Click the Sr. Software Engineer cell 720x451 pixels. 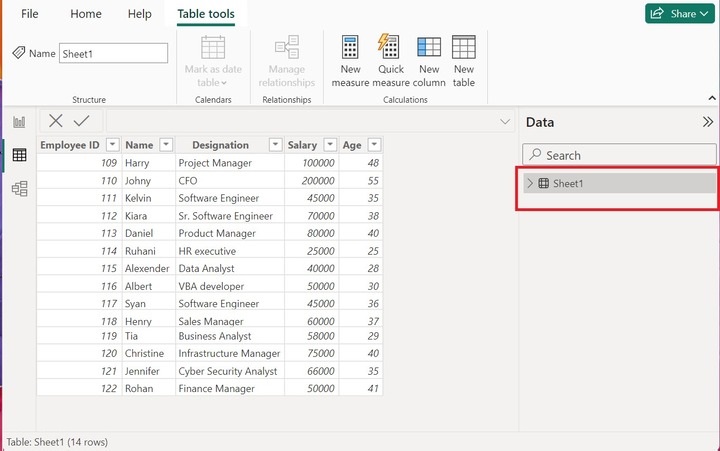click(230, 216)
